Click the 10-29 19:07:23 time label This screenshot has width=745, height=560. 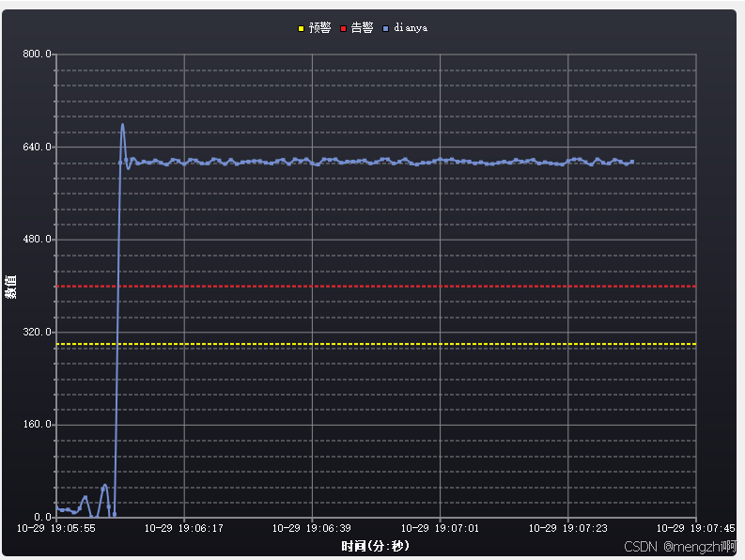pyautogui.click(x=567, y=528)
